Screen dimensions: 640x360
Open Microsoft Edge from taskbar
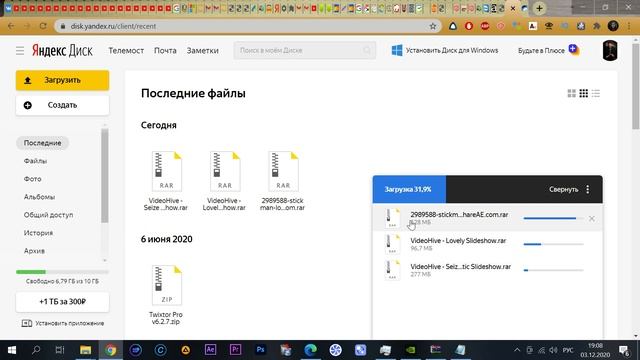pyautogui.click(x=311, y=350)
